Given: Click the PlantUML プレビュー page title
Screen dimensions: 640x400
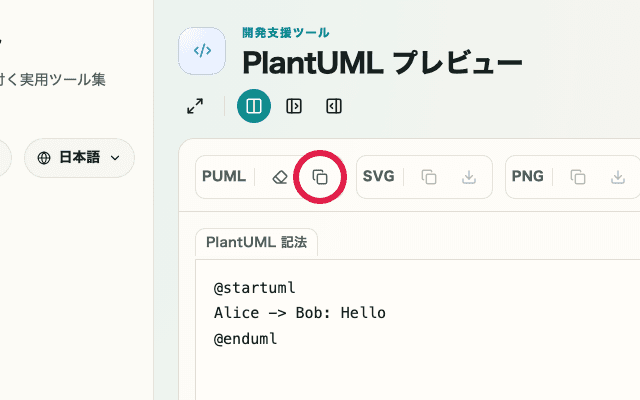Looking at the screenshot, I should click(382, 63).
